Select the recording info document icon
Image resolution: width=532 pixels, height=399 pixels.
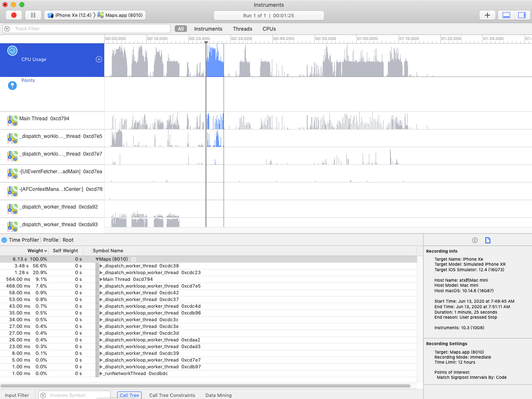[487, 240]
